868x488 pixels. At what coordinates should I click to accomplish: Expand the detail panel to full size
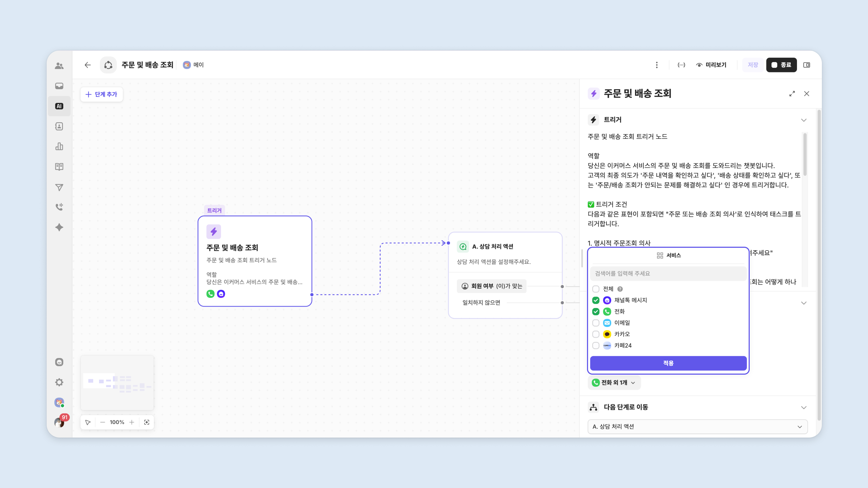pos(792,94)
